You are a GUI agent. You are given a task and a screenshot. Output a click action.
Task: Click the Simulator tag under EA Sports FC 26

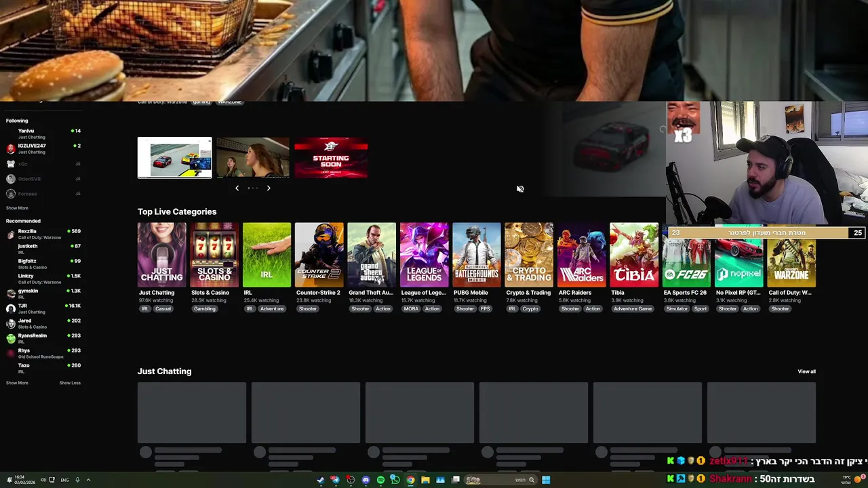pos(677,309)
